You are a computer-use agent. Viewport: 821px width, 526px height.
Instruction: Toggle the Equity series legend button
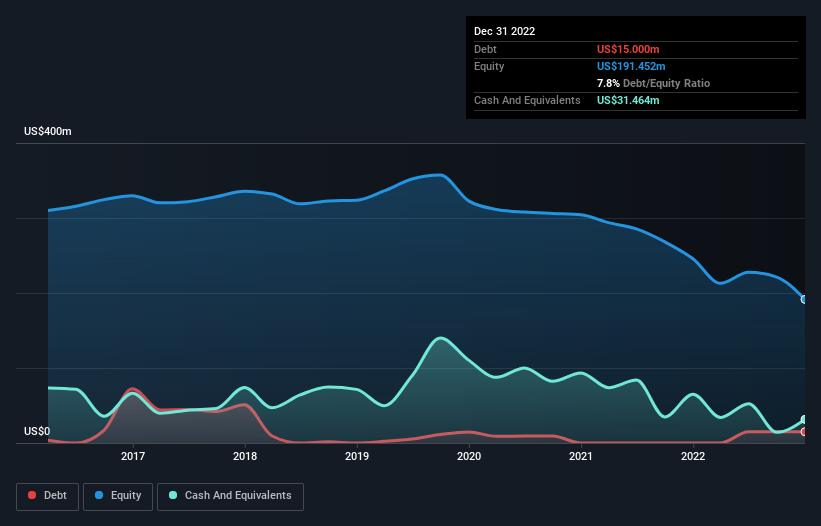[x=118, y=496]
